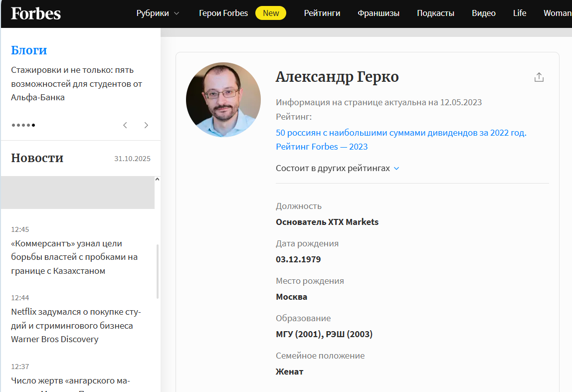The height and width of the screenshot is (392, 572).
Task: Click Александр Герко's profile photo
Action: click(x=223, y=99)
